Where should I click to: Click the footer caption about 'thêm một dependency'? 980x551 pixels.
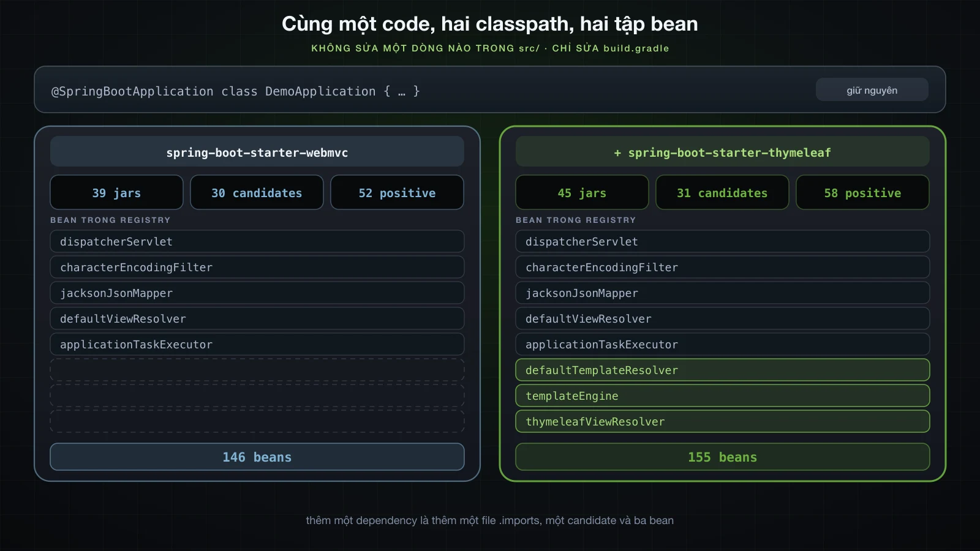(490, 520)
